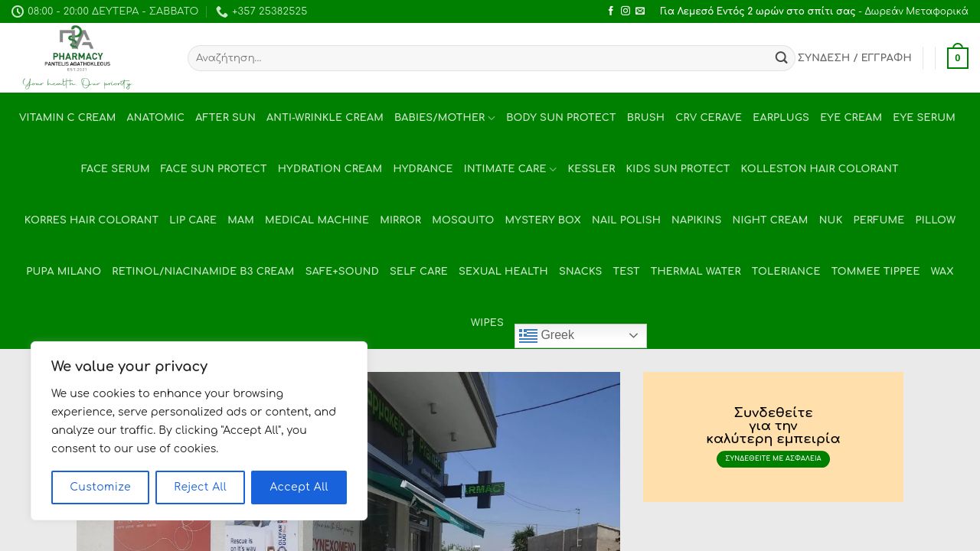980x551 pixels.
Task: Open KOLLESTON HAIR COLORANT category
Action: click(819, 169)
